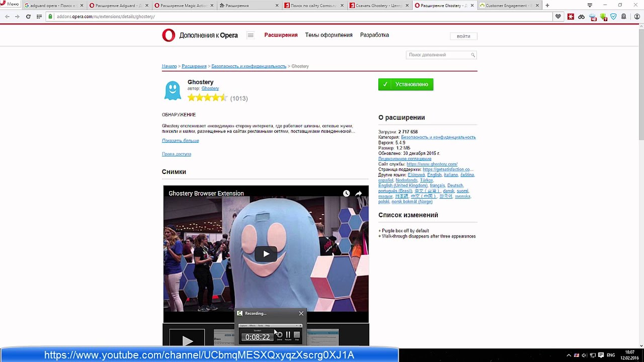Click the page vertical scrollbar thumb
The image size is (644, 362).
[x=641, y=84]
